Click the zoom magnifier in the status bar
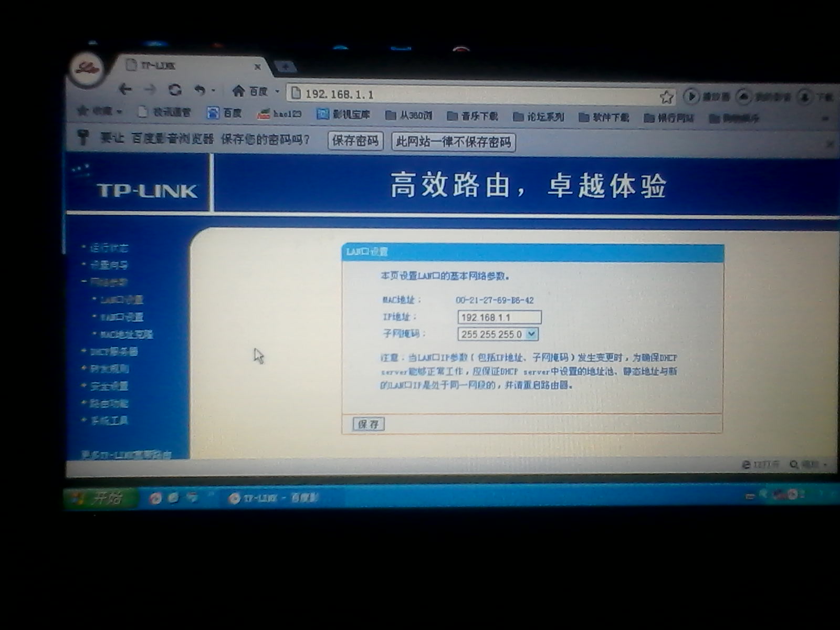The width and height of the screenshot is (840, 630). [794, 465]
